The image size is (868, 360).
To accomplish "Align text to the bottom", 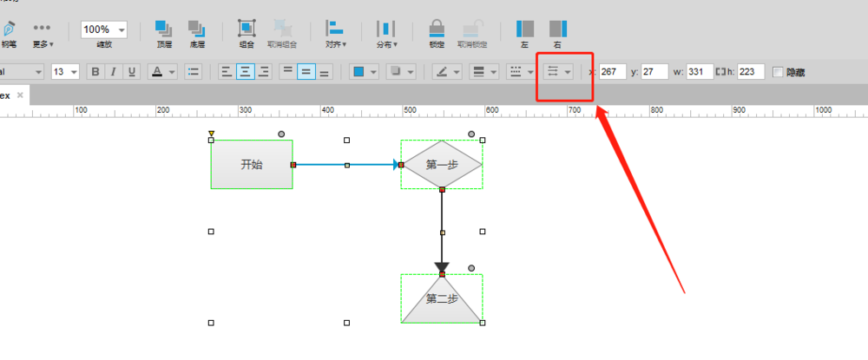I will click(325, 72).
